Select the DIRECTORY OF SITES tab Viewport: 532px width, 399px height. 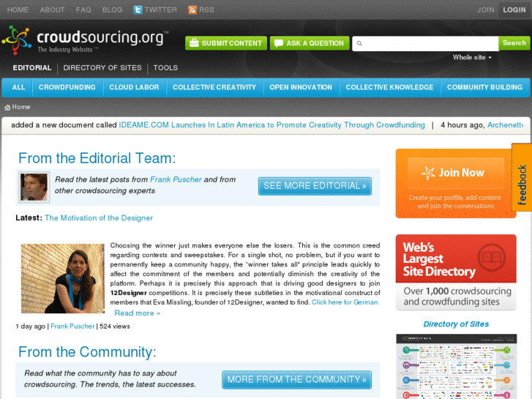pyautogui.click(x=102, y=67)
